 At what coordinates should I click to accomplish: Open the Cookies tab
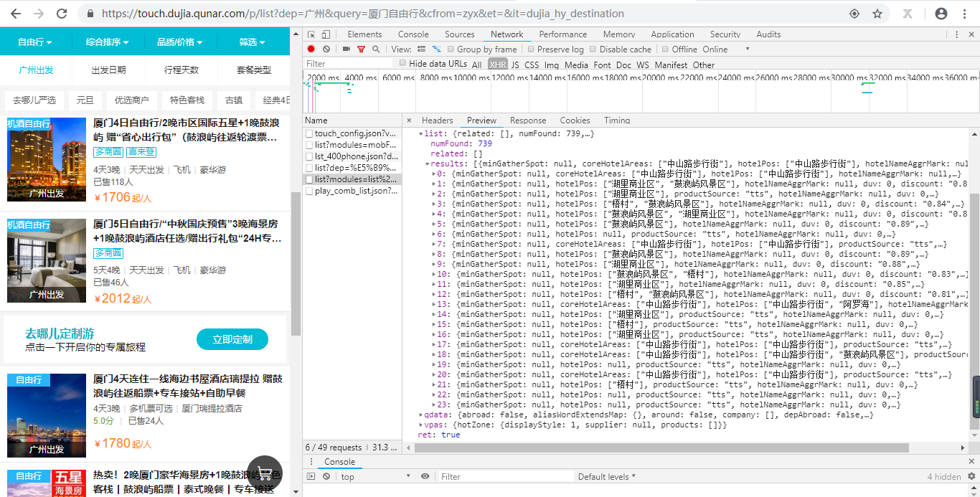pos(575,120)
